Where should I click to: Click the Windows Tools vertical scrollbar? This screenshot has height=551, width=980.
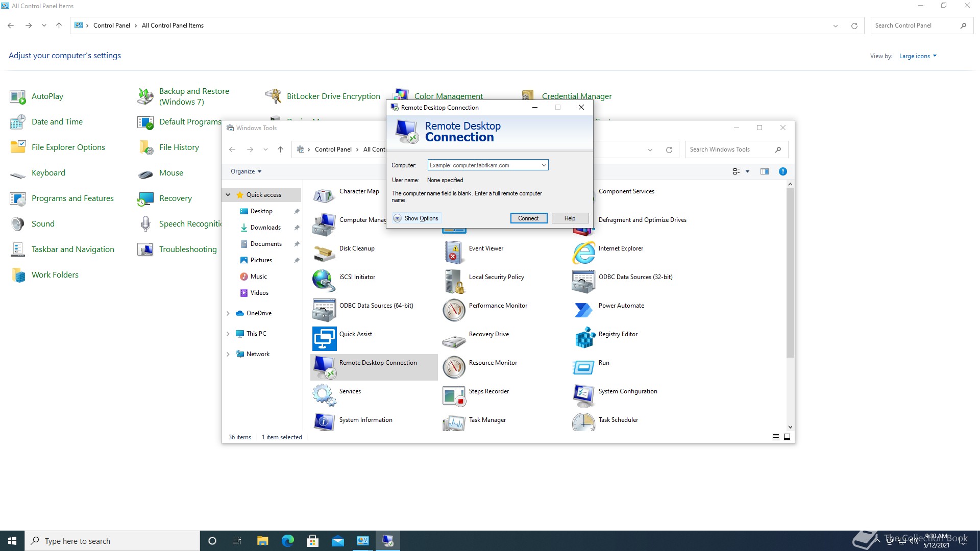point(790,273)
